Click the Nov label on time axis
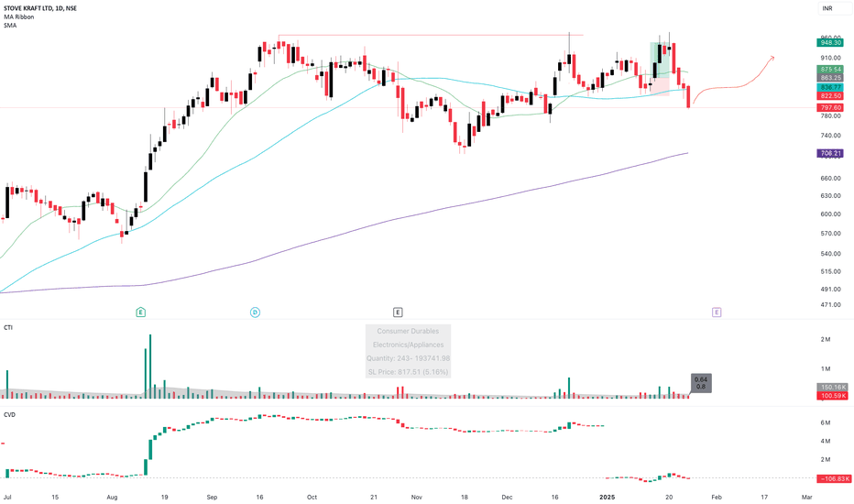854x504 pixels. click(417, 497)
